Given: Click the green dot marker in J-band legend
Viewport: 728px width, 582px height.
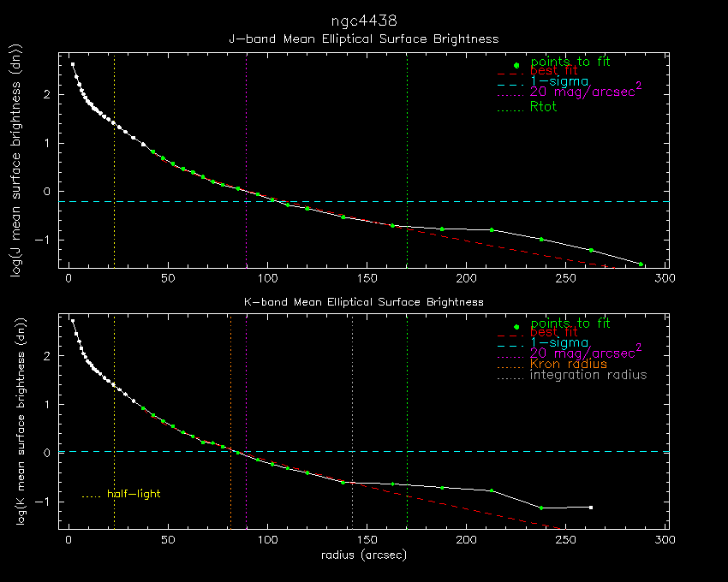Looking at the screenshot, I should tap(516, 65).
